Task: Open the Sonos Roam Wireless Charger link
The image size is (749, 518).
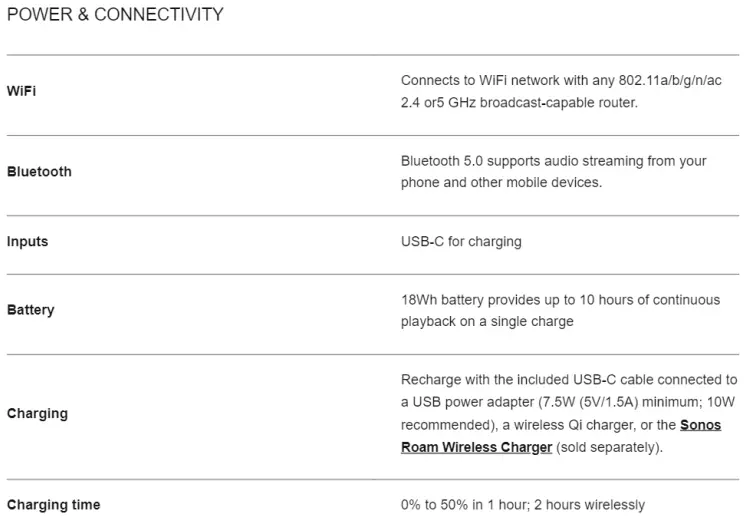Action: click(476, 447)
